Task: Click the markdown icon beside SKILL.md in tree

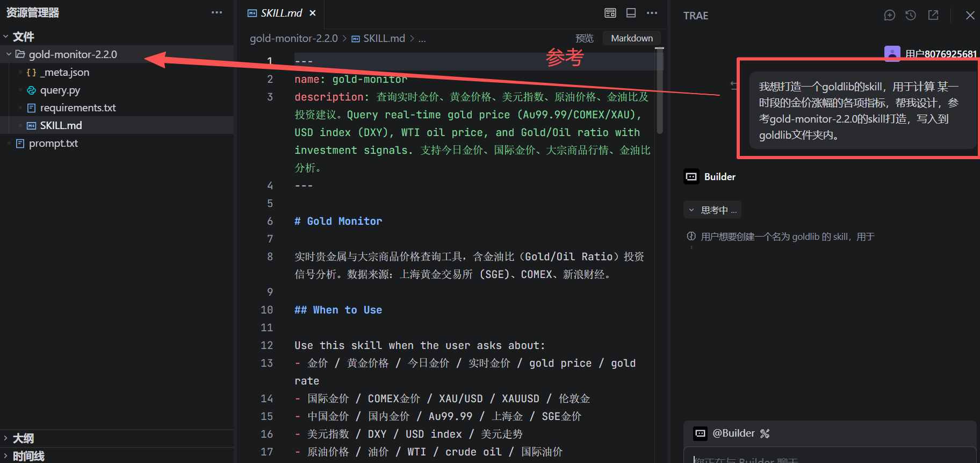Action: pyautogui.click(x=31, y=125)
